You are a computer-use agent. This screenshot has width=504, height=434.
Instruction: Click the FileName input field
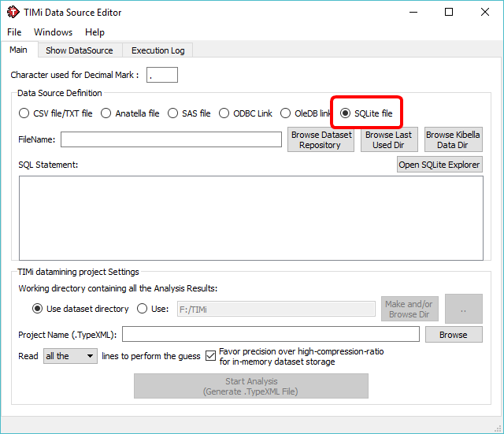[172, 139]
